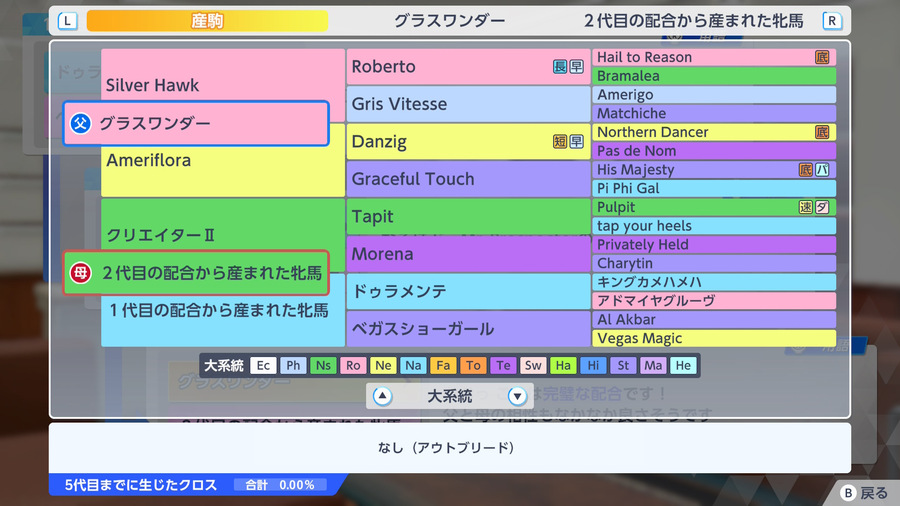Click the L shoulder button icon
The height and width of the screenshot is (506, 900).
[x=67, y=21]
